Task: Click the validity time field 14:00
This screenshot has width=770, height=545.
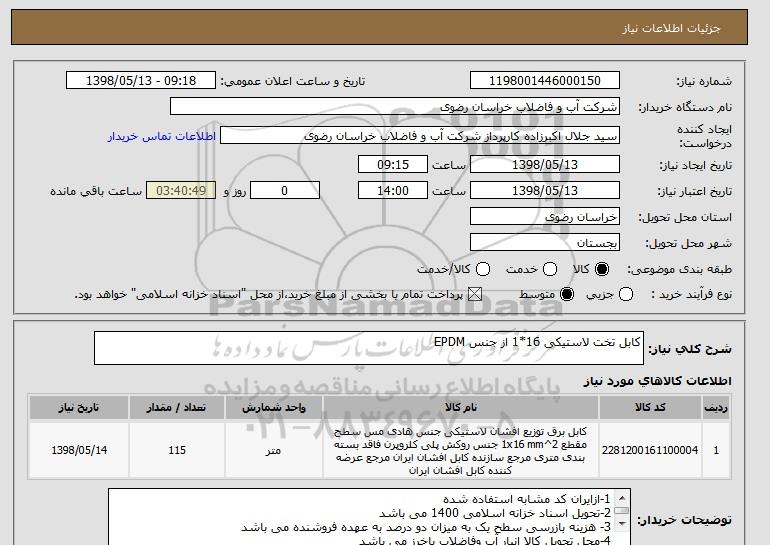Action: (x=393, y=191)
